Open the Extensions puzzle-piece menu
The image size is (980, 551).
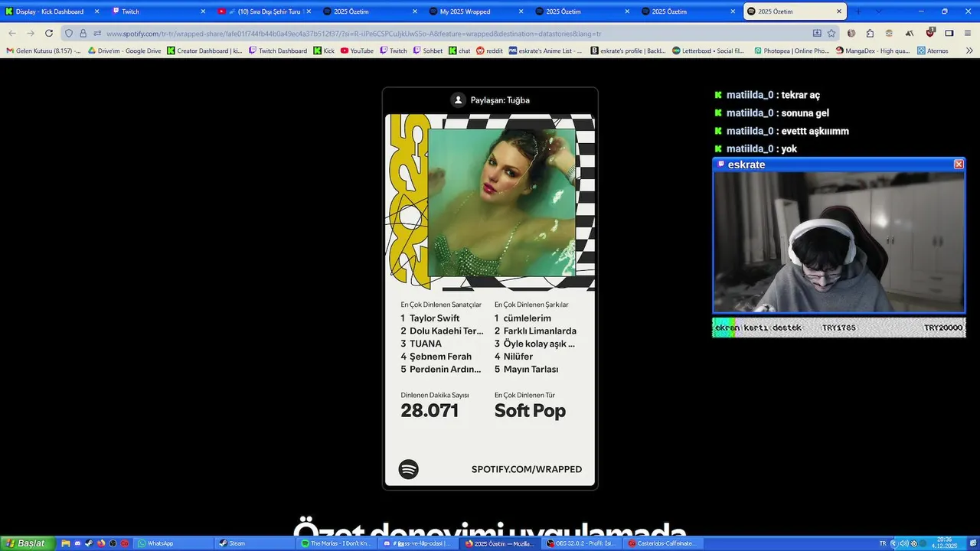click(x=870, y=33)
